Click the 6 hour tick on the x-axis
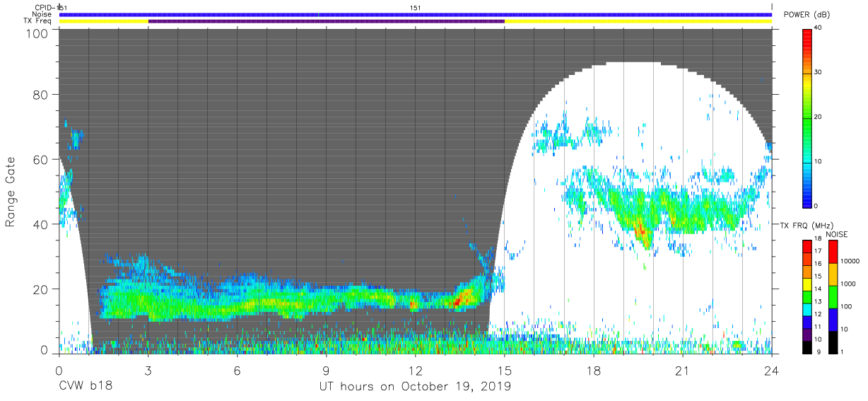The height and width of the screenshot is (401, 868). click(237, 371)
